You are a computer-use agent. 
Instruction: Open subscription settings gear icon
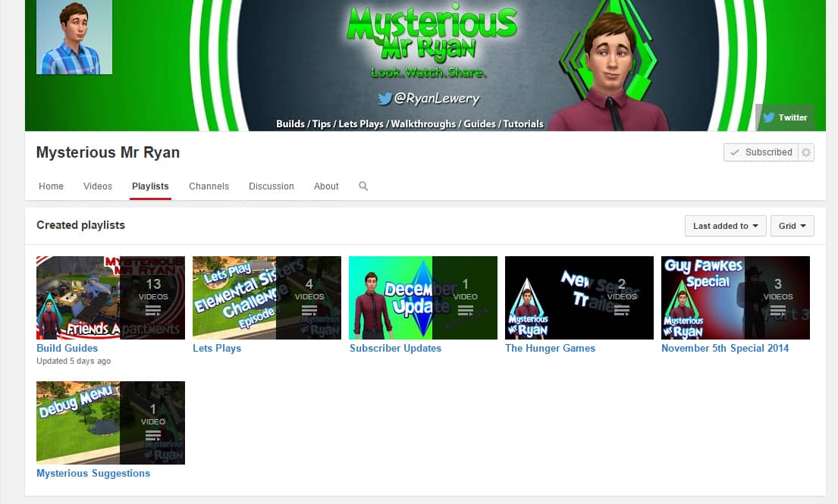(806, 152)
